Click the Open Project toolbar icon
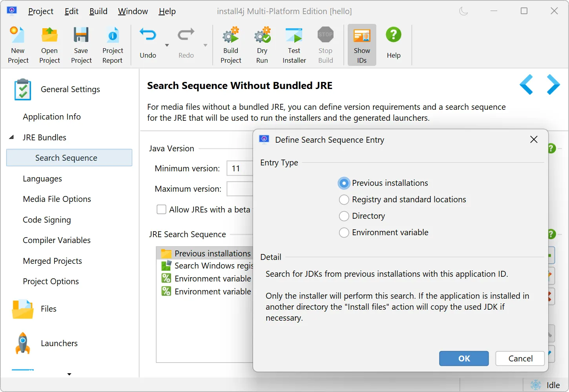Screen dimensions: 569x392 pos(49,35)
